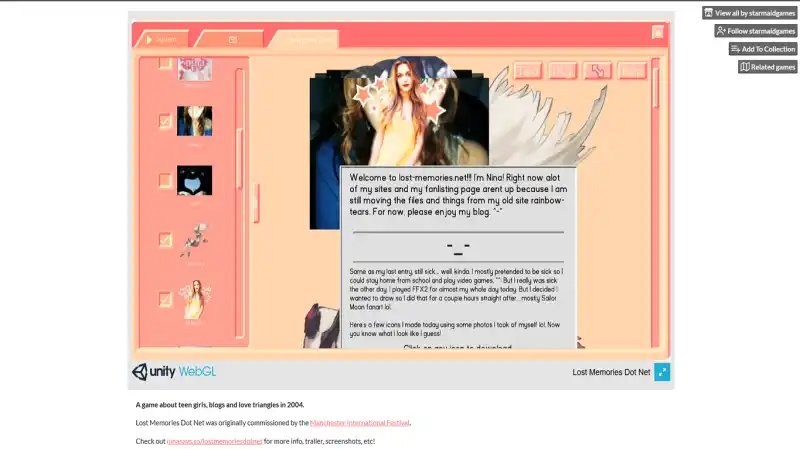Click the diagonal double-arrow resize button
Screen dimensions: 800x449
[597, 71]
